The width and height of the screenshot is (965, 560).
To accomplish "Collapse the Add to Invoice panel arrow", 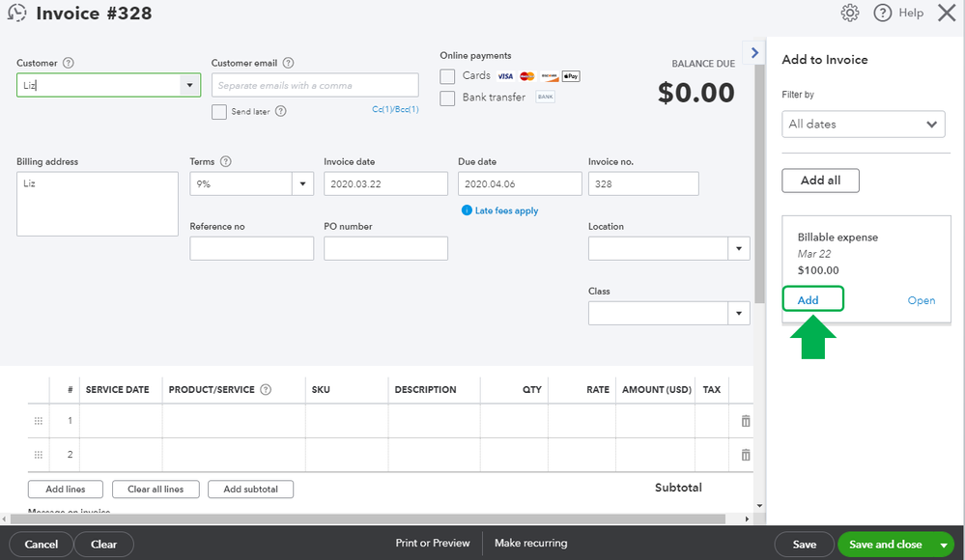I will pyautogui.click(x=754, y=53).
